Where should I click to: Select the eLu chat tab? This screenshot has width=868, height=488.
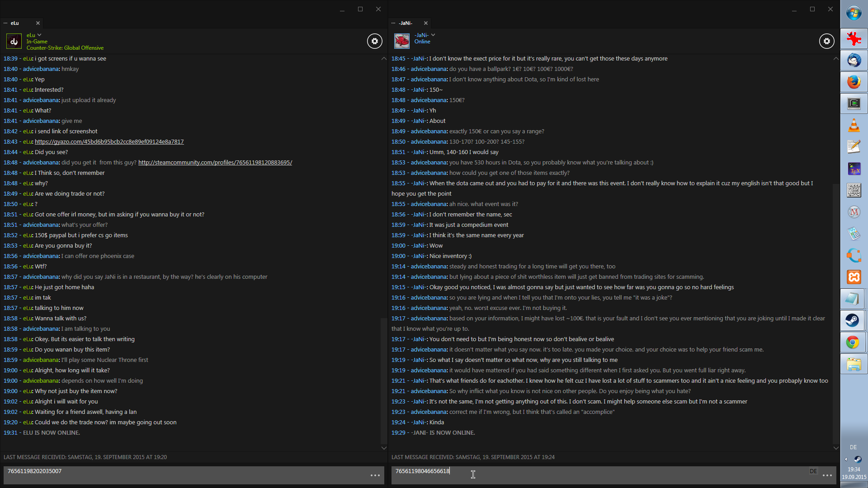click(15, 23)
